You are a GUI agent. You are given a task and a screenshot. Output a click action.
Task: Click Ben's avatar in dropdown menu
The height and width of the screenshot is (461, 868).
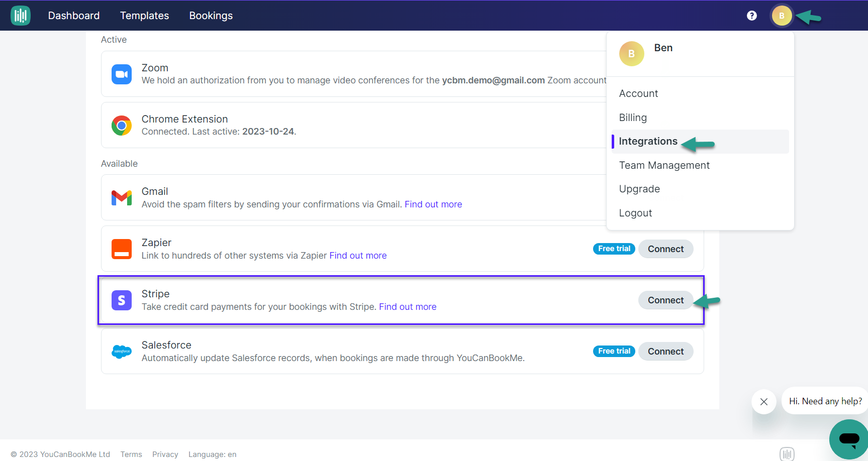(x=632, y=54)
